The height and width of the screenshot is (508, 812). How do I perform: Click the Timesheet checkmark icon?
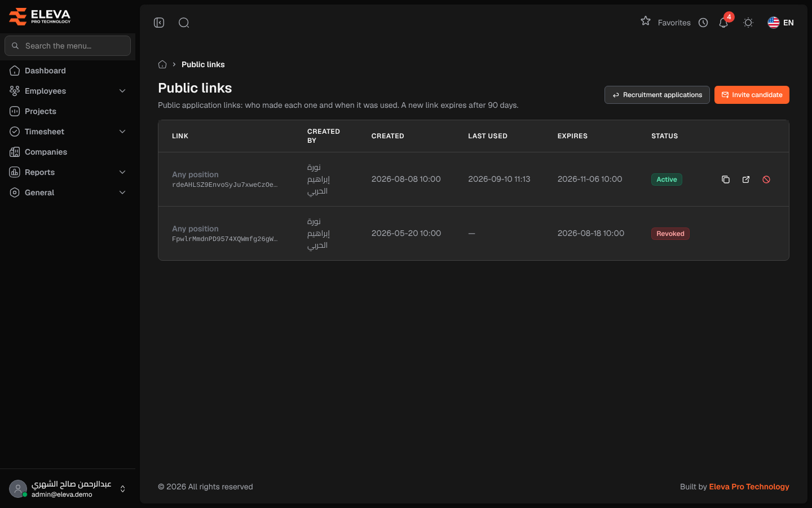pos(15,132)
